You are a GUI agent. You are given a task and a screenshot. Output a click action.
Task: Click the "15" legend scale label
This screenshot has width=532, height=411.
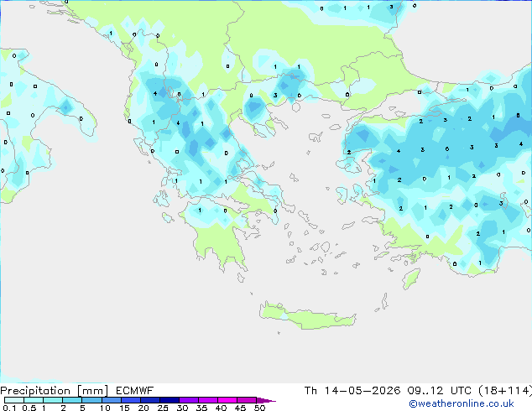(x=124, y=408)
